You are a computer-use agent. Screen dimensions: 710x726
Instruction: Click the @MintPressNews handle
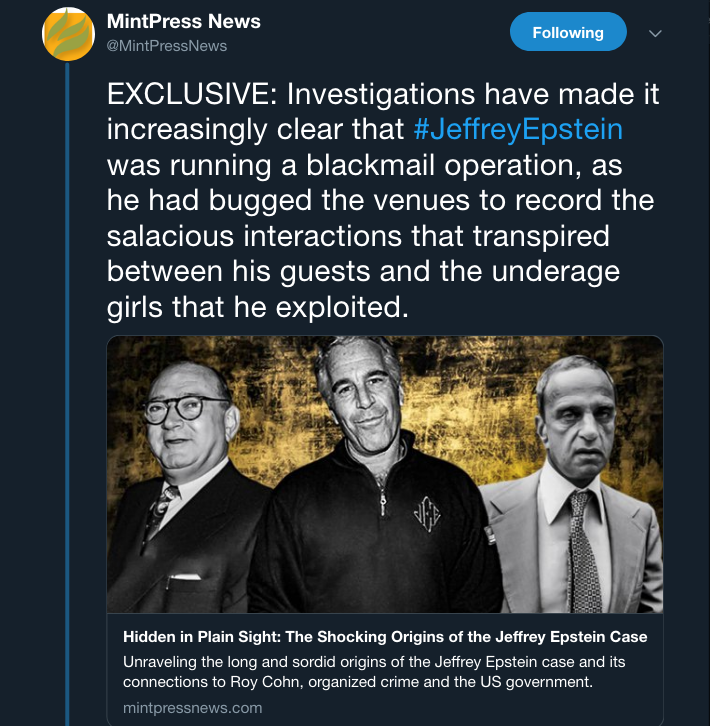166,45
